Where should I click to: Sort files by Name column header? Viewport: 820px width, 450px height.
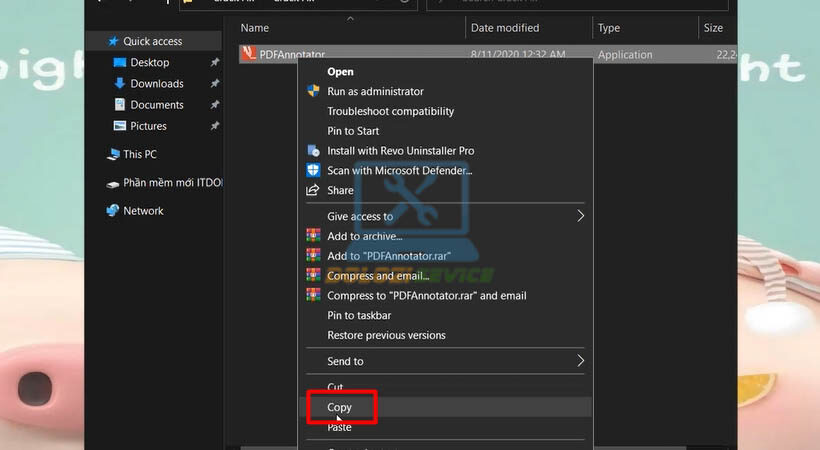255,28
